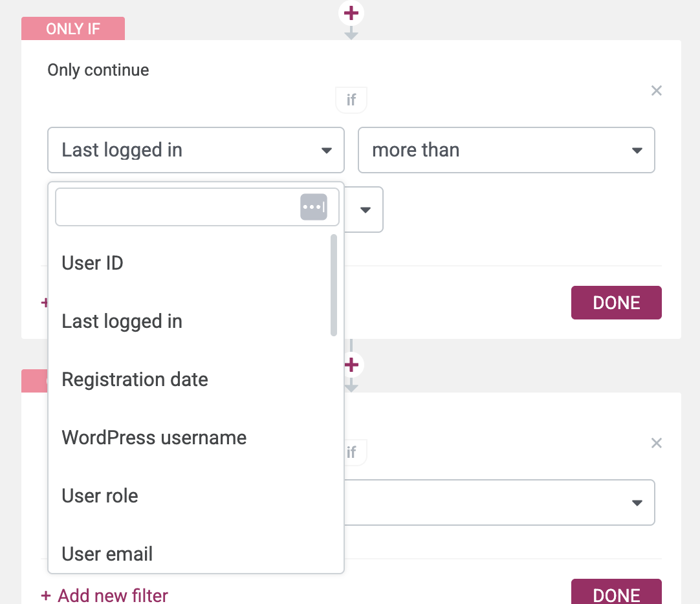Close the second filter block with X
Screen dimensions: 700x604
pyautogui.click(x=656, y=443)
